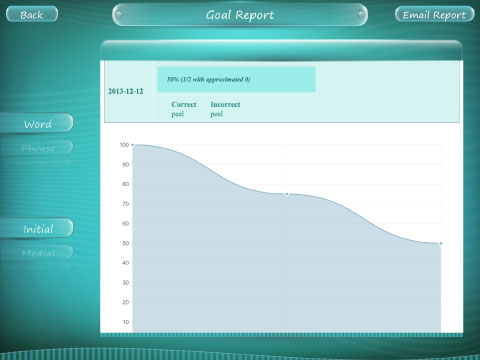
Task: Select the middle 75 percent data point
Action: [287, 194]
